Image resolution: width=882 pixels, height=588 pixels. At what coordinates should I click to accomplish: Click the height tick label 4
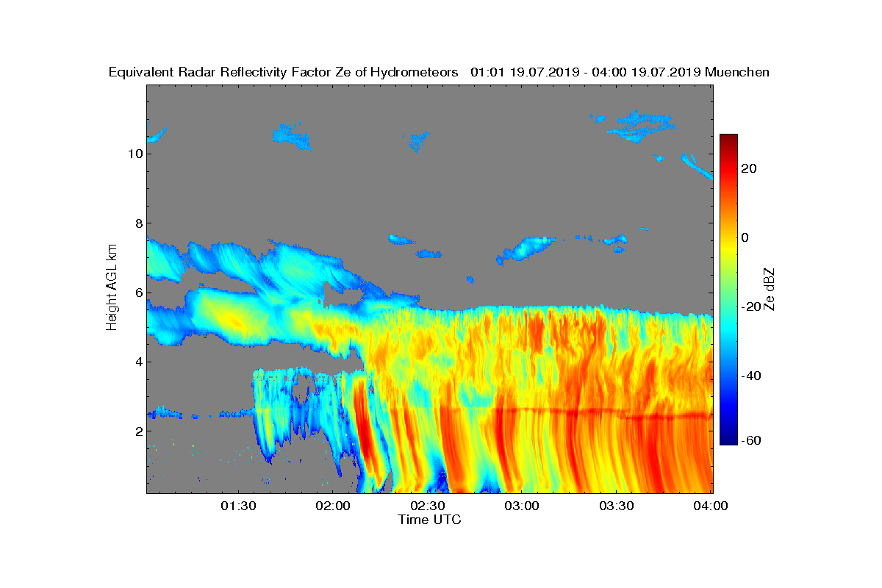click(x=138, y=362)
